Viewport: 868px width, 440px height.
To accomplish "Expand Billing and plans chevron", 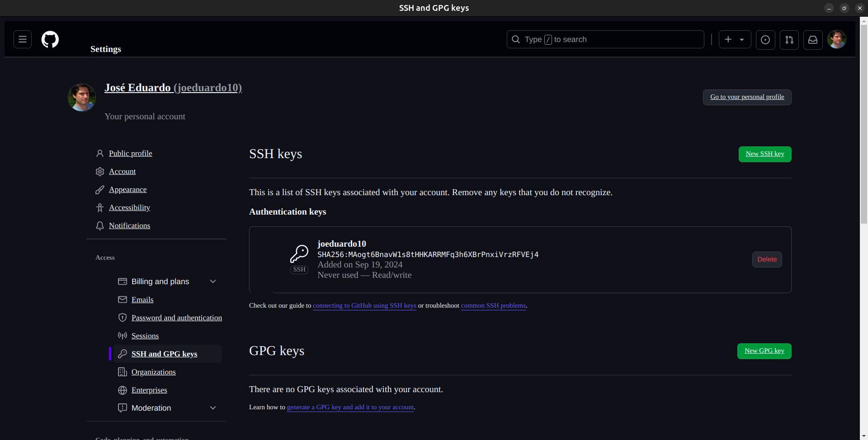I will (x=213, y=281).
